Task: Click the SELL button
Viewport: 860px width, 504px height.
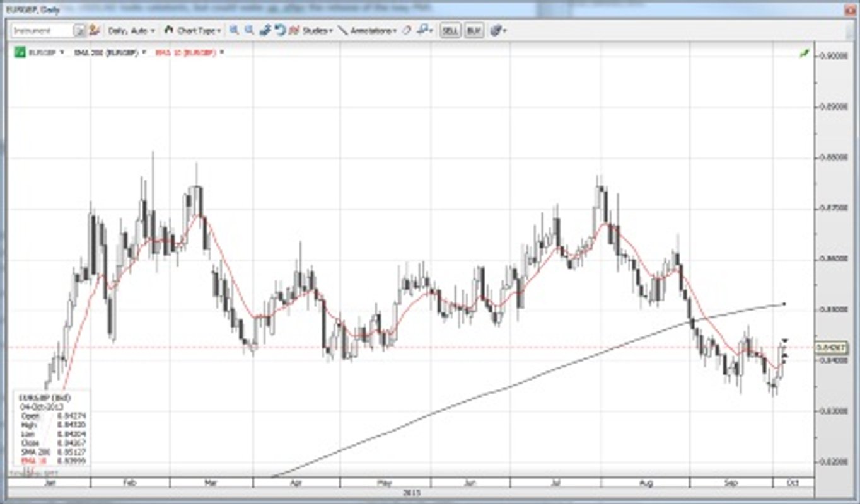Action: point(450,29)
